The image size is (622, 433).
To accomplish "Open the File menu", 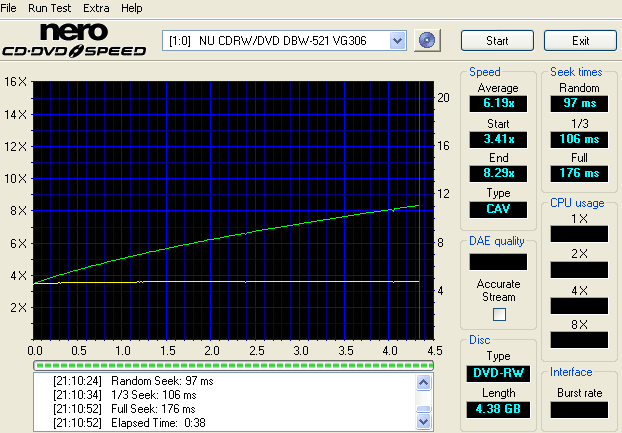I will 8,8.
